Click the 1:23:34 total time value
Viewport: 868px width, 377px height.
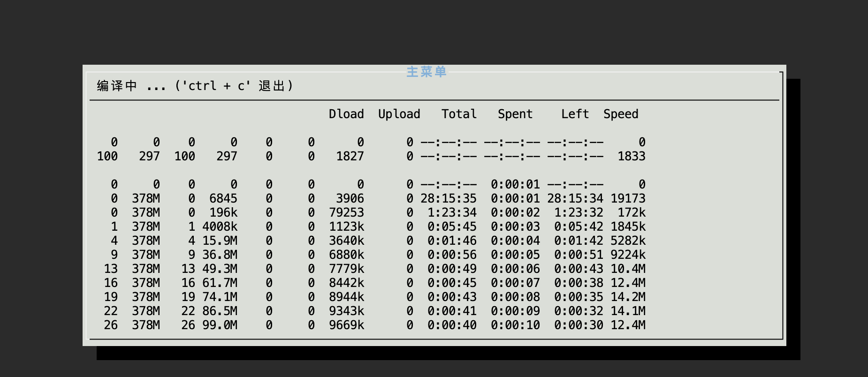[452, 212]
